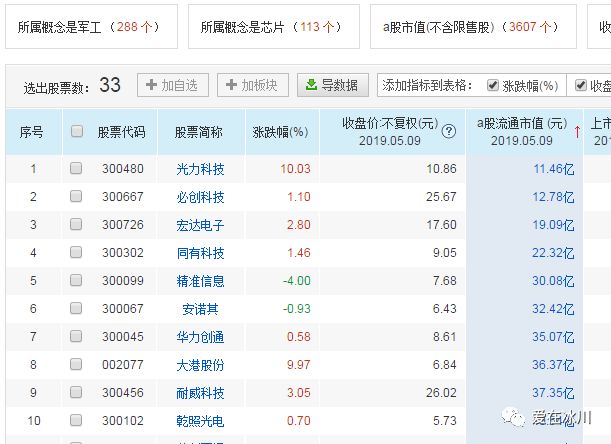The width and height of the screenshot is (611, 444).
Task: Open the help icon beside 收盘价:不复权
Action: [x=449, y=131]
